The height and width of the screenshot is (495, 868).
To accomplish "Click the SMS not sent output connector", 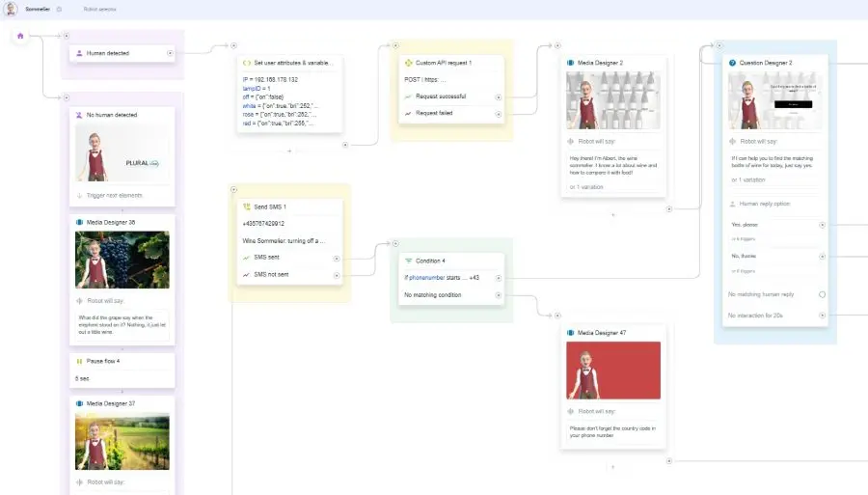I will [x=337, y=275].
